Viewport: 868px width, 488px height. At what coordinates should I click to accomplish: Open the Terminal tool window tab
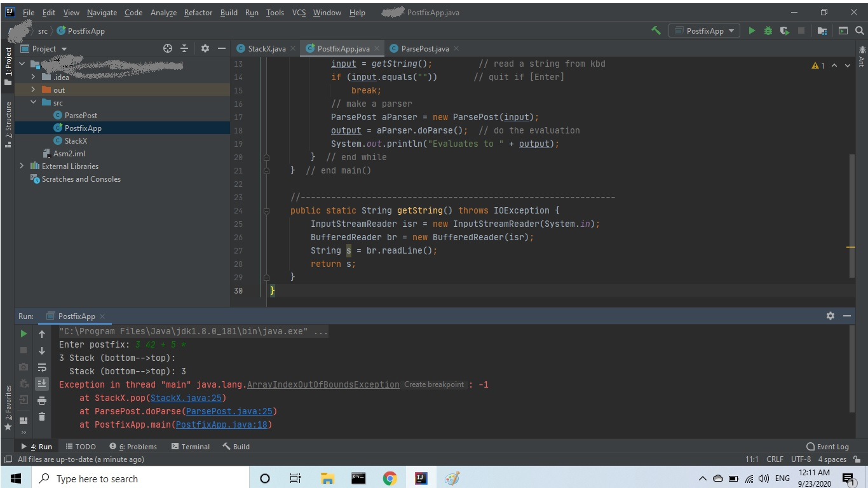point(191,447)
